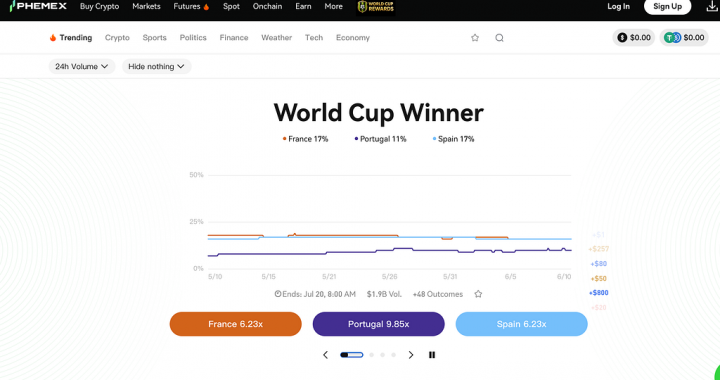
Task: Open the search magnifier icon
Action: [499, 38]
